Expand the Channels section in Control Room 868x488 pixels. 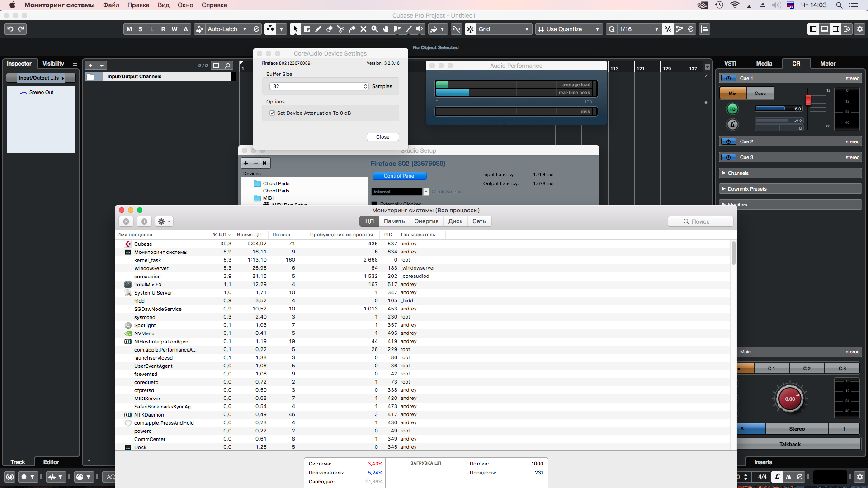[790, 173]
